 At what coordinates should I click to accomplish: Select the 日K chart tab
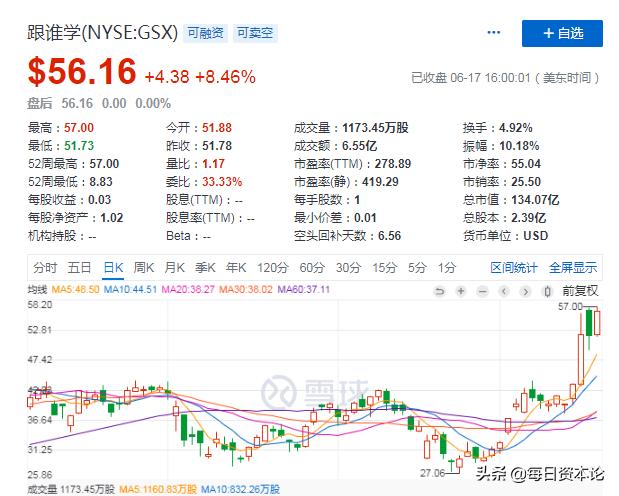click(113, 268)
